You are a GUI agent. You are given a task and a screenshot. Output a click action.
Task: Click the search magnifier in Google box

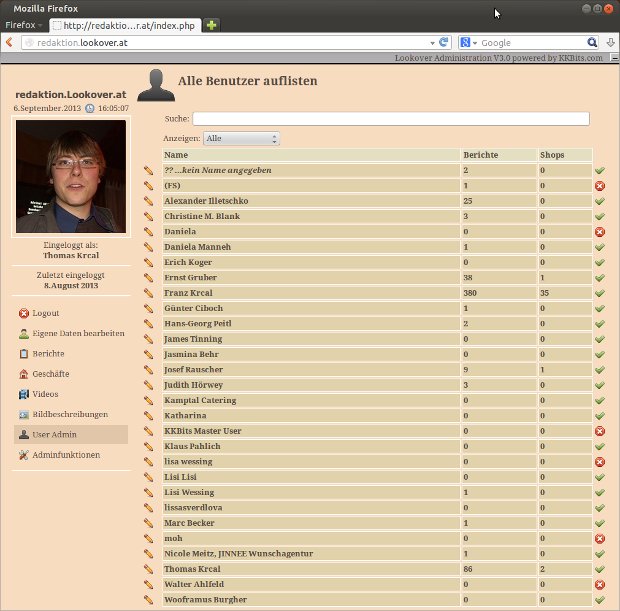(x=592, y=42)
